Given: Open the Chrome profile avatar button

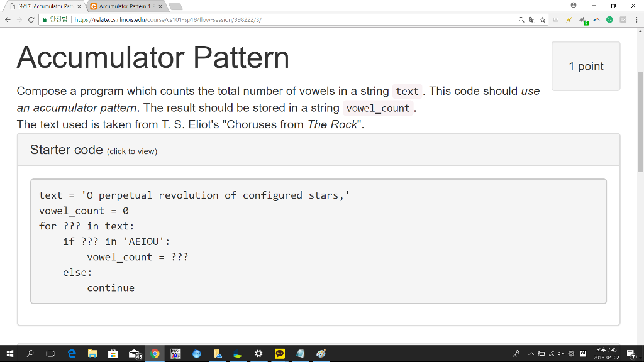Looking at the screenshot, I should [574, 5].
